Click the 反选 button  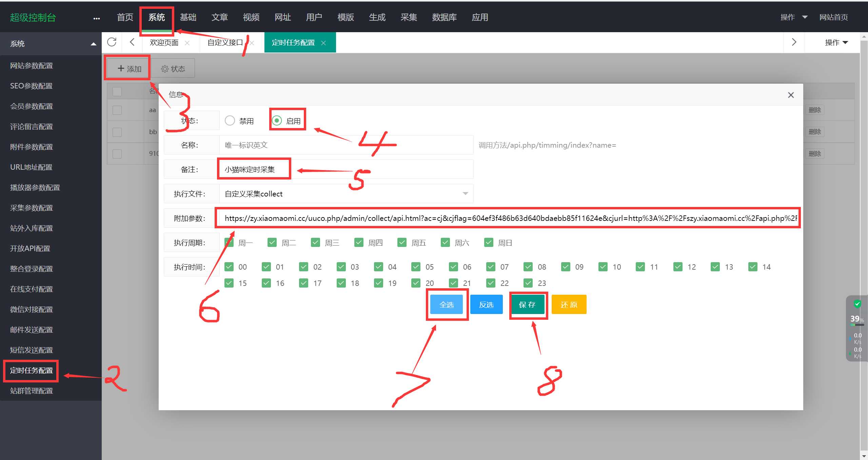point(486,305)
